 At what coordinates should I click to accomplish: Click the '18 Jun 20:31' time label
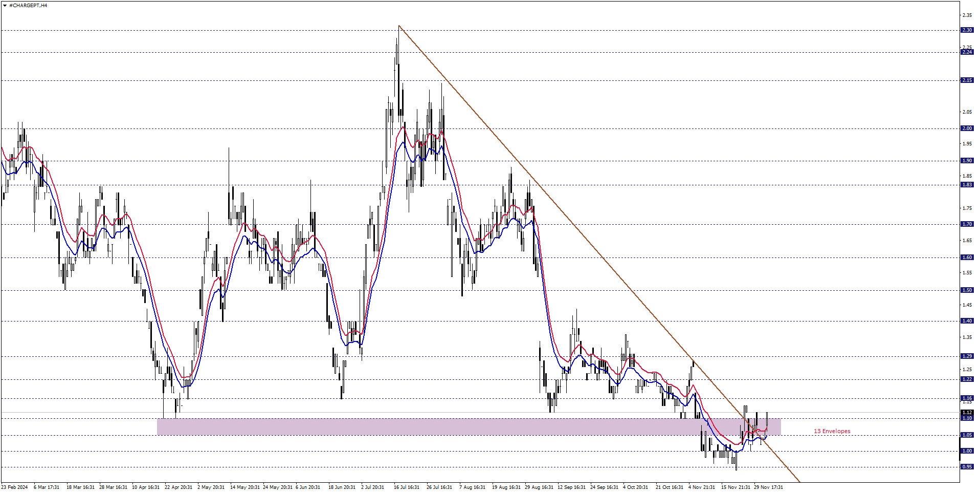342,487
